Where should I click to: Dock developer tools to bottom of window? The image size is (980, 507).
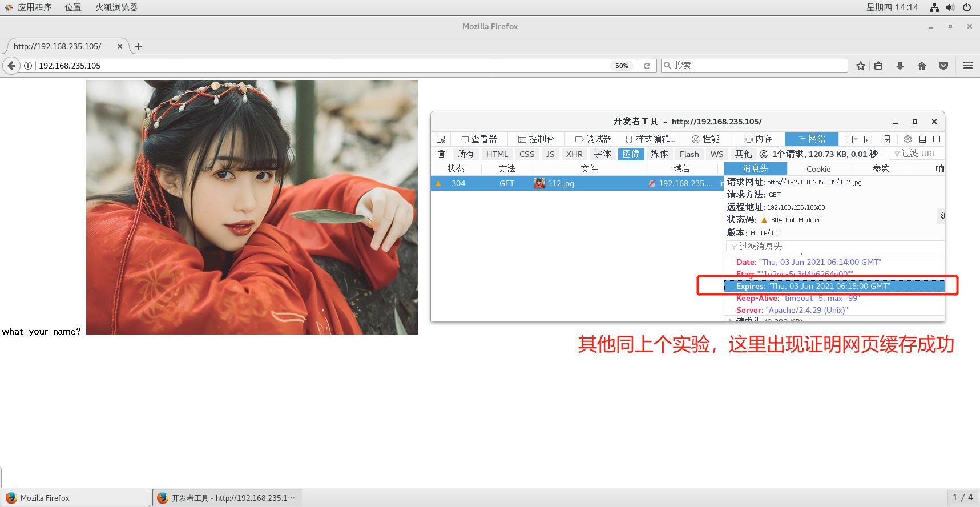922,139
